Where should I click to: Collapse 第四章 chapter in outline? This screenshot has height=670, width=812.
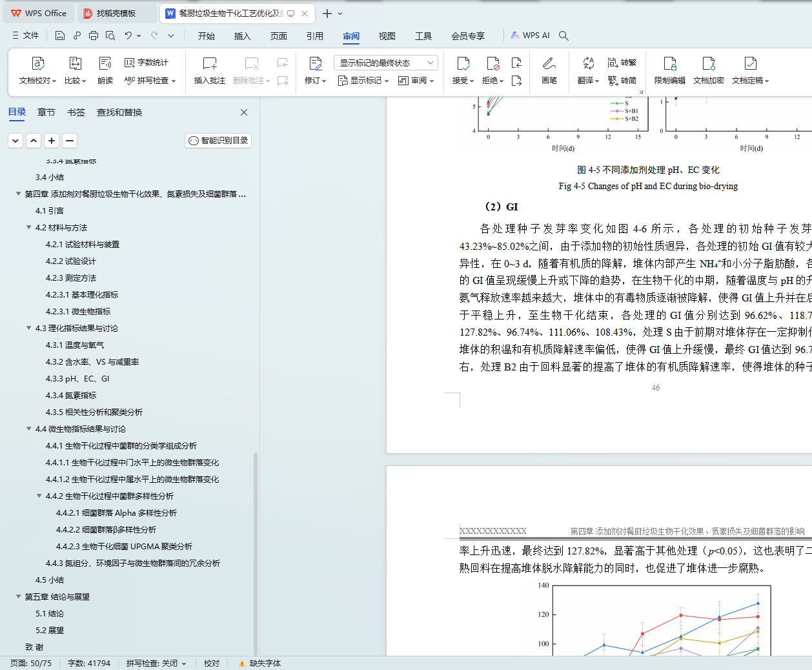click(18, 194)
